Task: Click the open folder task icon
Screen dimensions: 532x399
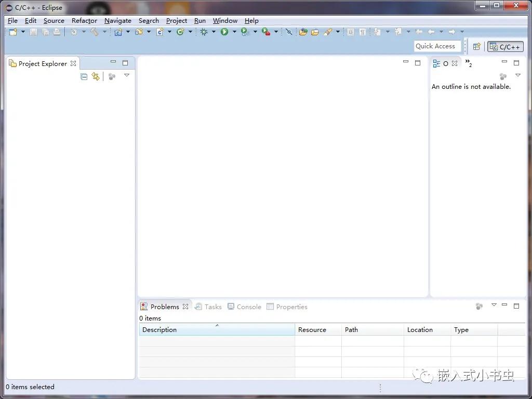Action: tap(315, 32)
